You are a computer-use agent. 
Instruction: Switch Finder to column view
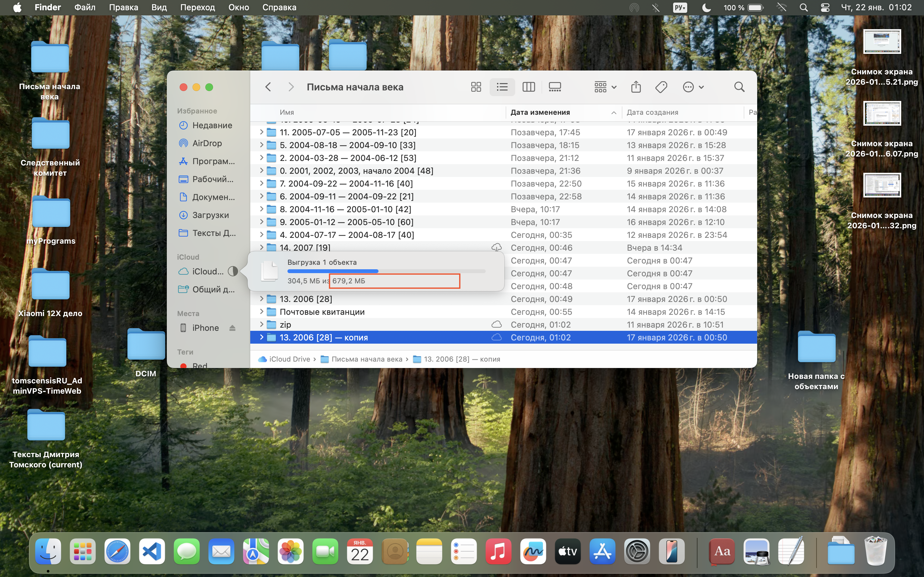[x=528, y=87]
